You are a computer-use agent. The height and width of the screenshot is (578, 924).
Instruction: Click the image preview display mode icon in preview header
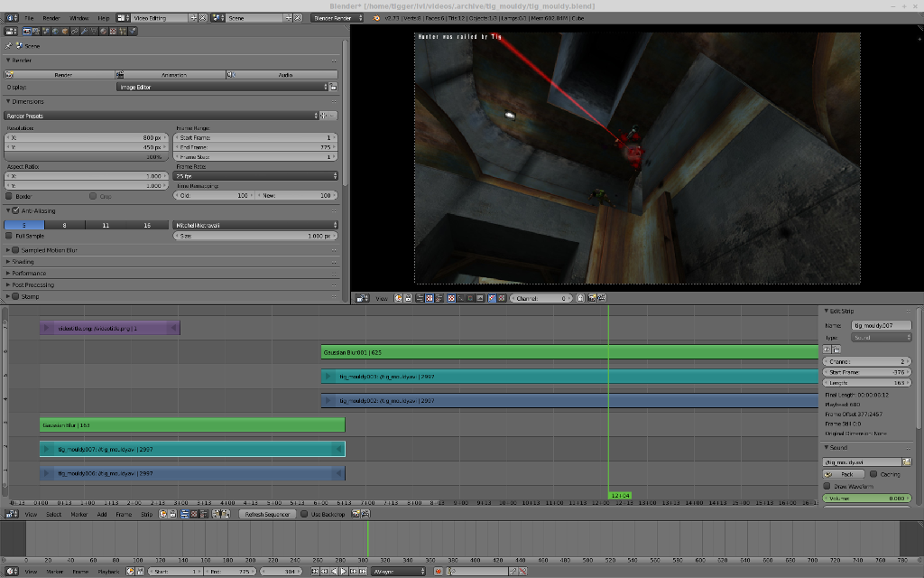tap(451, 298)
